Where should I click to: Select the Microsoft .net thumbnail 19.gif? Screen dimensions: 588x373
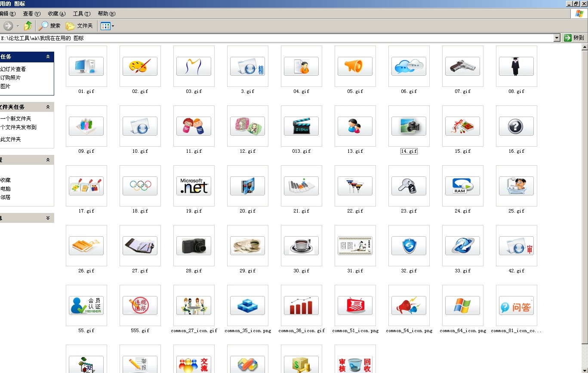pyautogui.click(x=194, y=186)
